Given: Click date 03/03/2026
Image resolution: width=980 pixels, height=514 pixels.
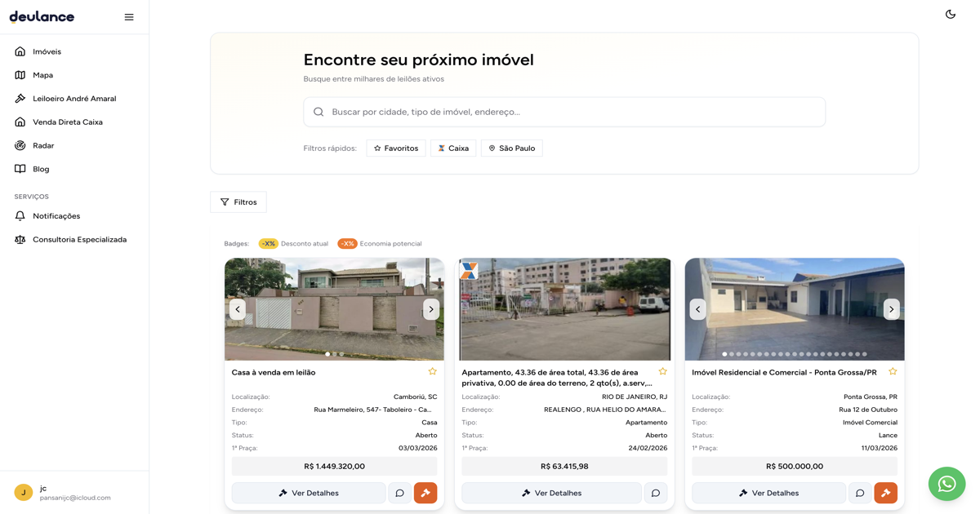Looking at the screenshot, I should (x=418, y=448).
